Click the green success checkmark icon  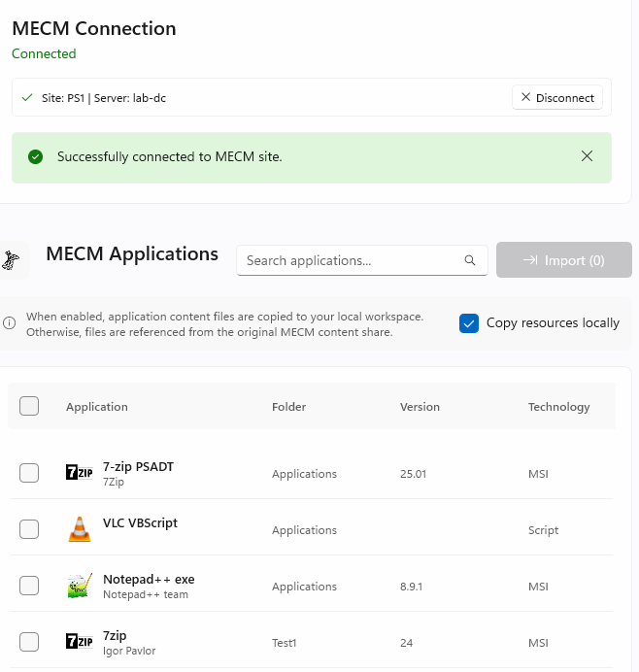pos(36,156)
